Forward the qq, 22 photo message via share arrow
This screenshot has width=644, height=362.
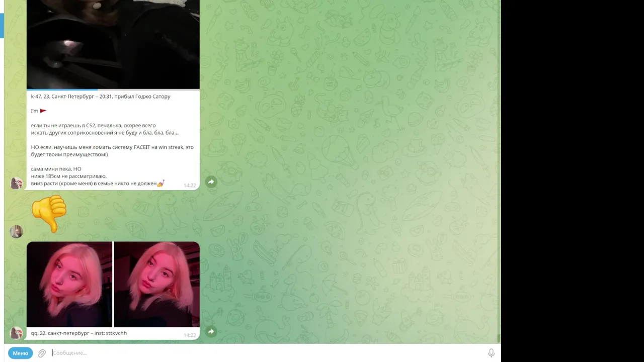pyautogui.click(x=211, y=331)
